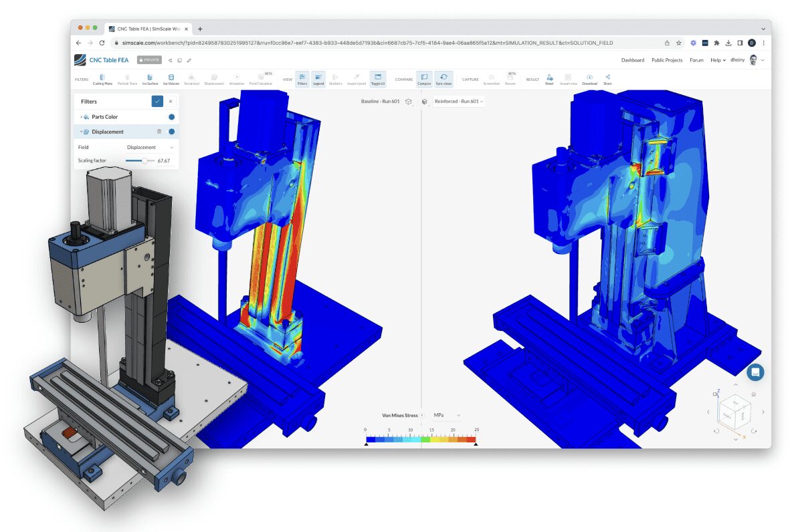Switch to the Dashboard
Screen dimensions: 792x532
633,59
